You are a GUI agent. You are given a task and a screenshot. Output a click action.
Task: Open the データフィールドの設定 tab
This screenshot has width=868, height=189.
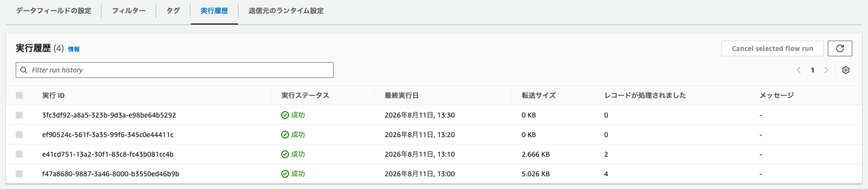53,11
